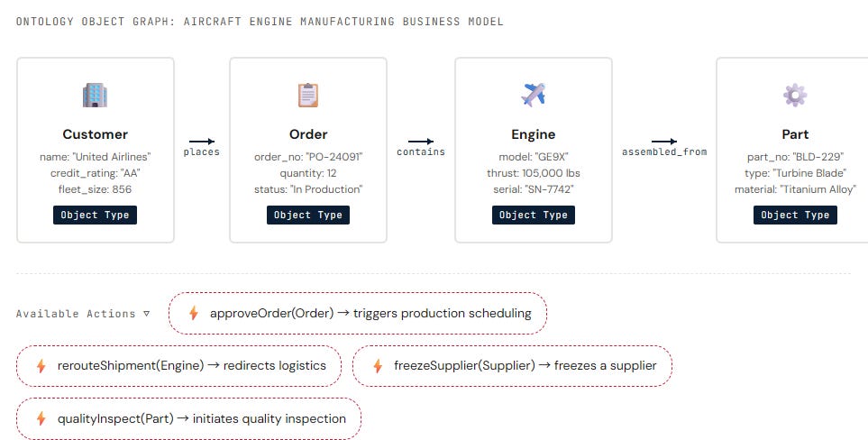Viewport: 868px width, 440px height.
Task: Click Object Type badge under Engine
Action: [x=533, y=215]
